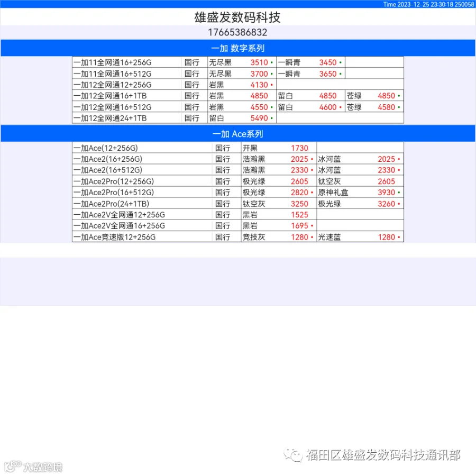Click the price 2820 for 极光绿

click(299, 193)
